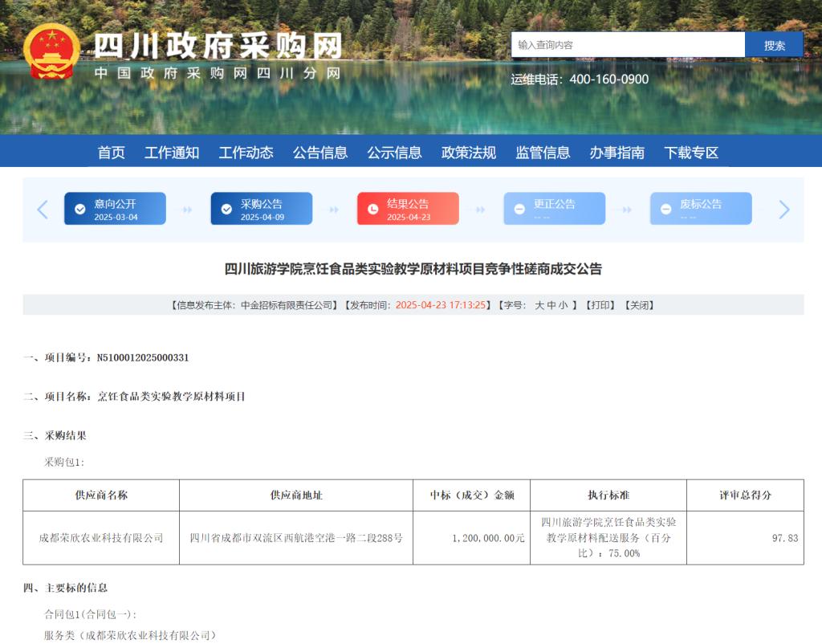Click the 四、主要标的信息 heading
This screenshot has height=644, width=822.
coord(65,588)
